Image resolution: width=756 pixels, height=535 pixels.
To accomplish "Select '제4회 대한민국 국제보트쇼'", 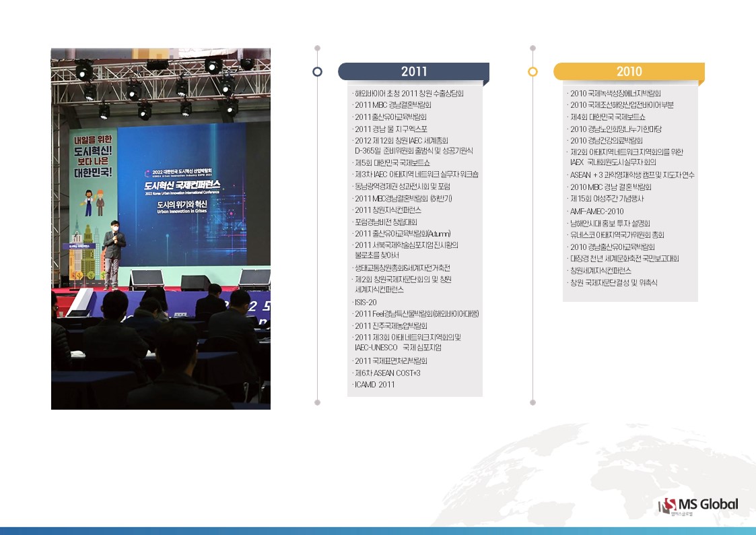I will [x=607, y=117].
